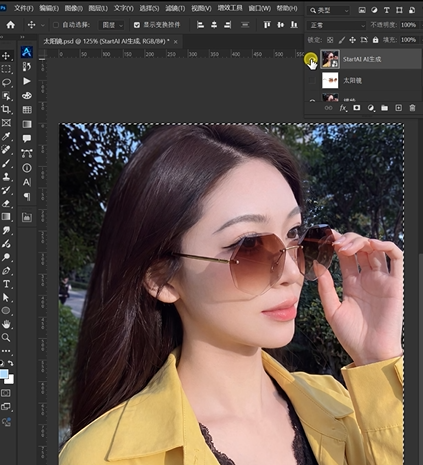The width and height of the screenshot is (423, 465).
Task: Open the Info panel icon
Action: tap(27, 168)
